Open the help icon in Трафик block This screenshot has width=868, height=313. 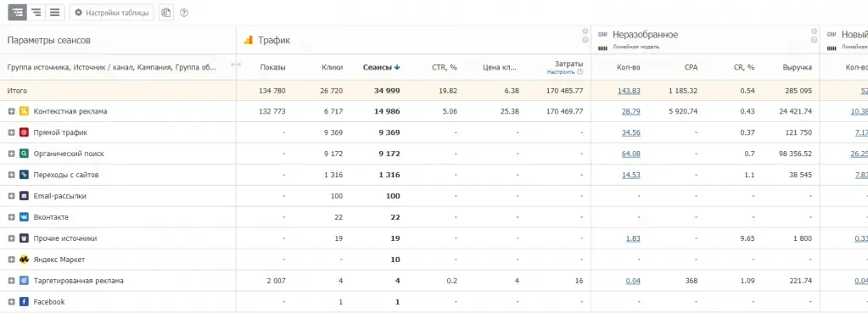click(x=585, y=40)
